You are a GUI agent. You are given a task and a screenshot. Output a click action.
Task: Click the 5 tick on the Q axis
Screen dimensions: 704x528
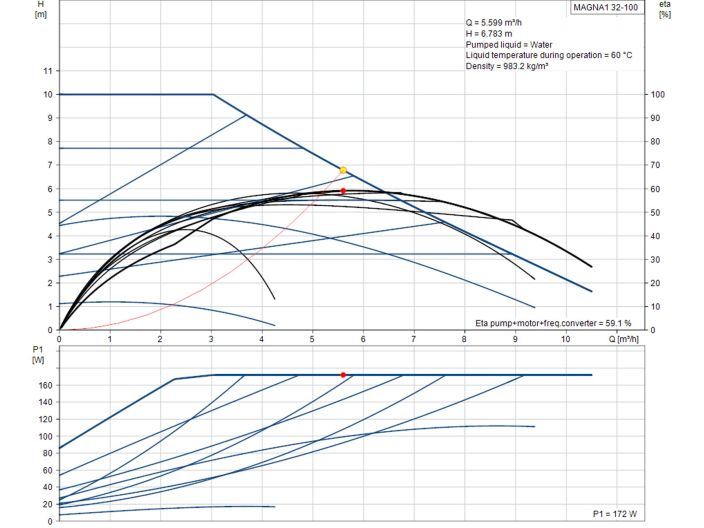point(312,339)
